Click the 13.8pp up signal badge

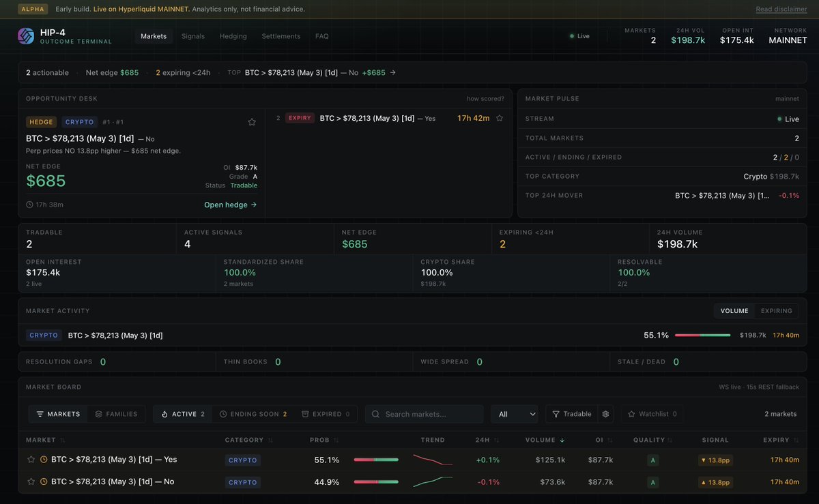[716, 482]
